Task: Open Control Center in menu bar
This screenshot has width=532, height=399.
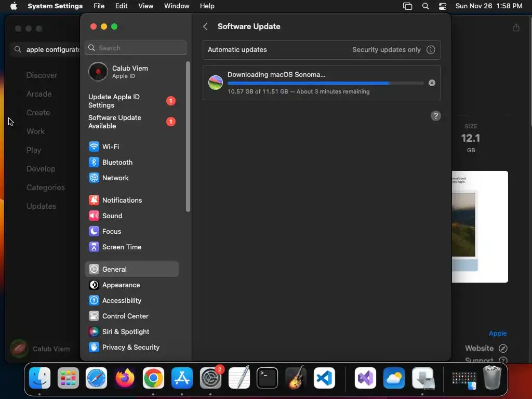Action: (443, 6)
